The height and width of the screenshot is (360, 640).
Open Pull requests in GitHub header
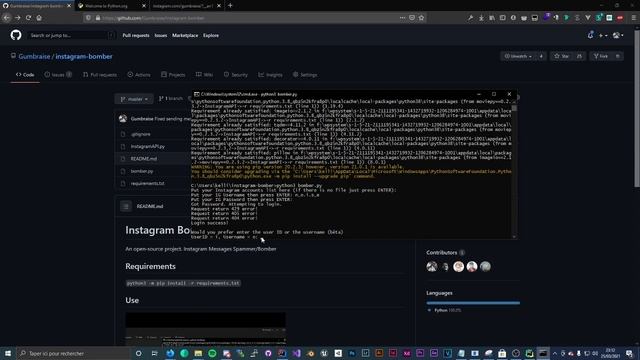pos(136,36)
